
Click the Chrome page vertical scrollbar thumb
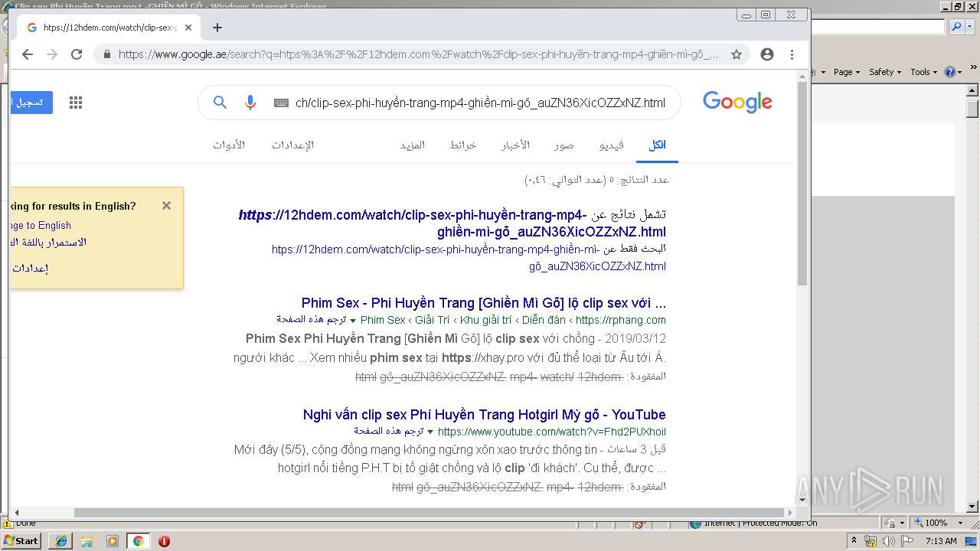tap(802, 184)
